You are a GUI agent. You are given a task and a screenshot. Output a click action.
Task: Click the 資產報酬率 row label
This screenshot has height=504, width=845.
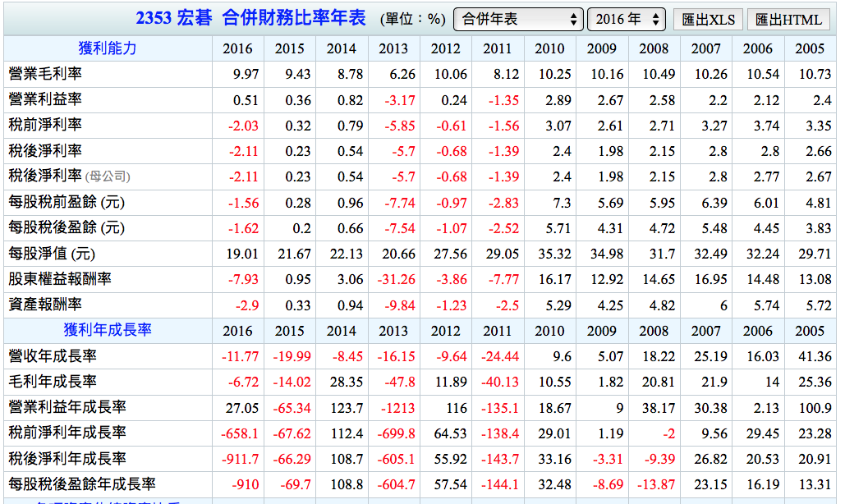tap(45, 305)
